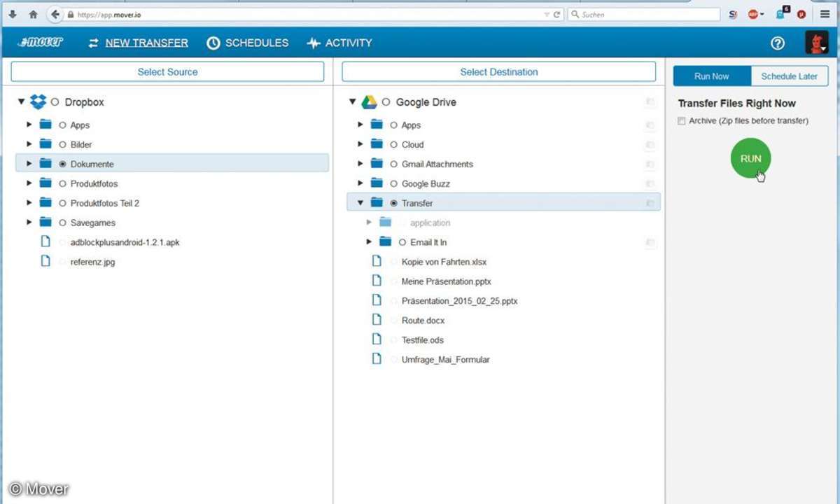Open the address bar history dropdown arrow
840x504 pixels.
[547, 14]
